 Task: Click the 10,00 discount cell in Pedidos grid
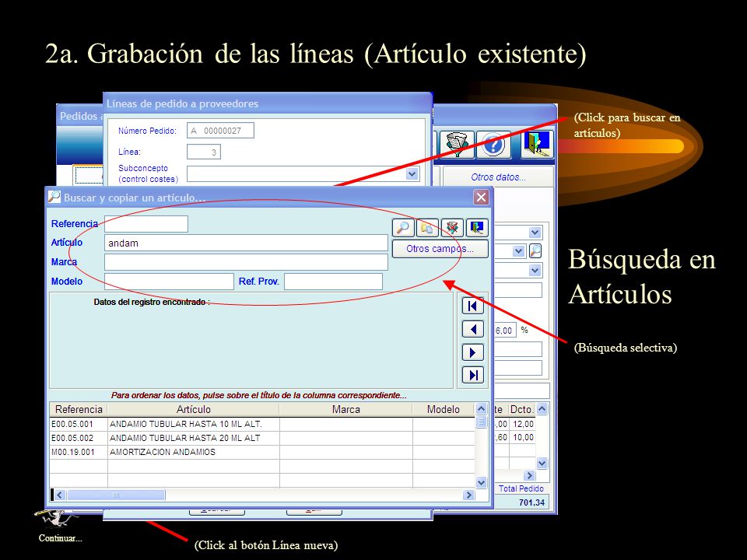tap(523, 437)
